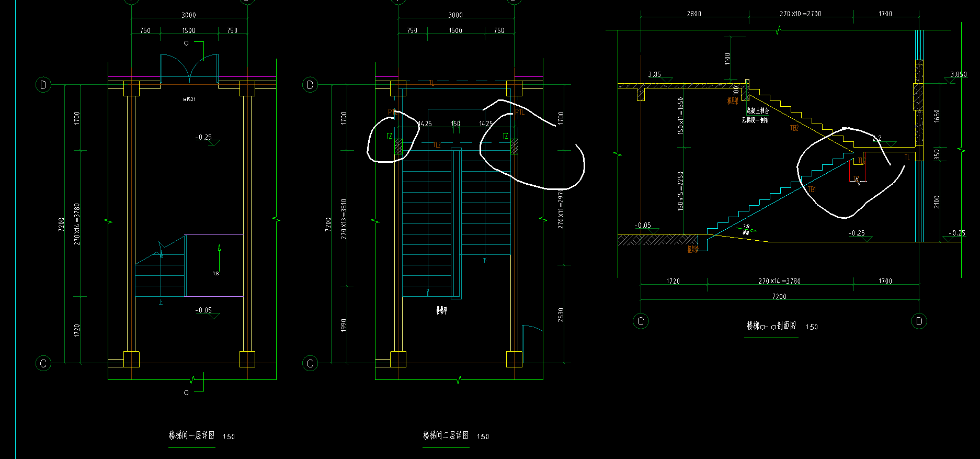Viewport: 980px width, 459px height.
Task: Select 1500 dimension above first-floor plan
Action: click(x=189, y=30)
